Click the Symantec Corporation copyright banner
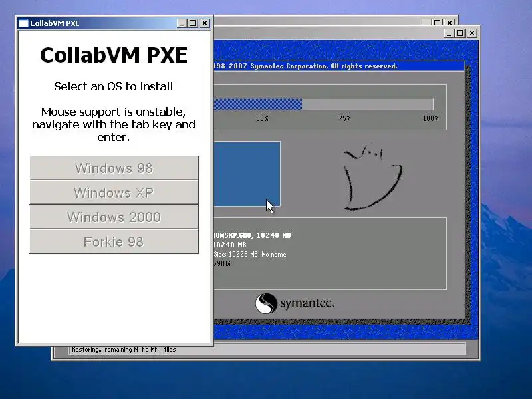 [x=305, y=66]
